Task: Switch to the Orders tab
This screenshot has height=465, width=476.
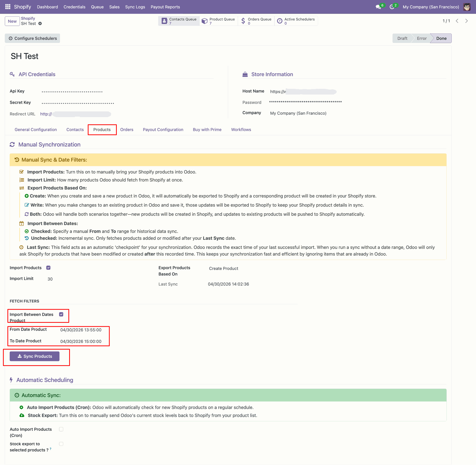Action: coord(127,130)
